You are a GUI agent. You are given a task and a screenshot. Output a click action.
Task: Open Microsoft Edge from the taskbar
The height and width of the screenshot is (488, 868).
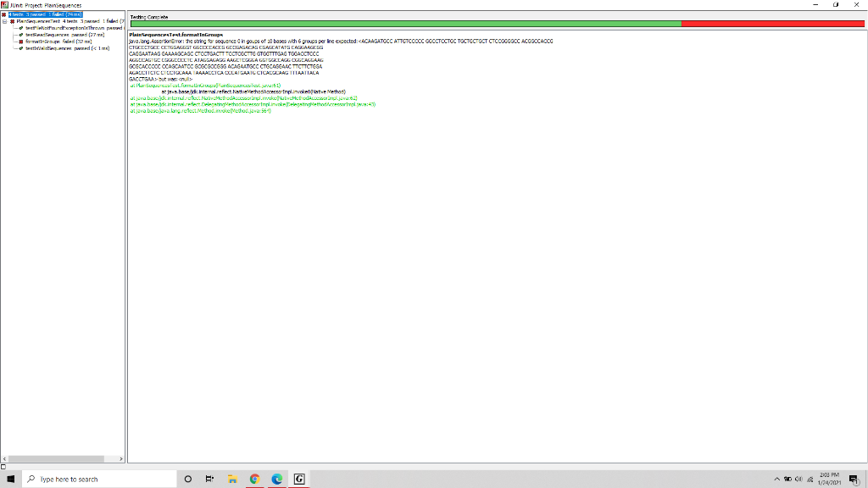pos(276,479)
